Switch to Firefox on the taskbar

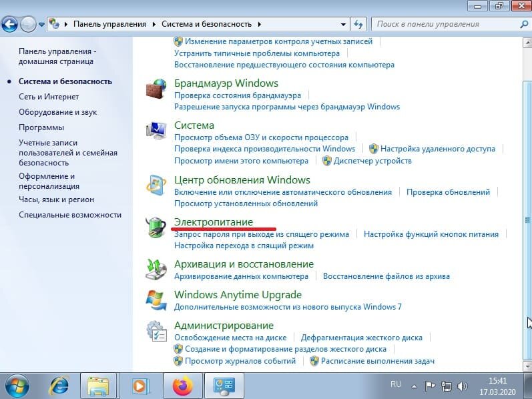tap(182, 386)
